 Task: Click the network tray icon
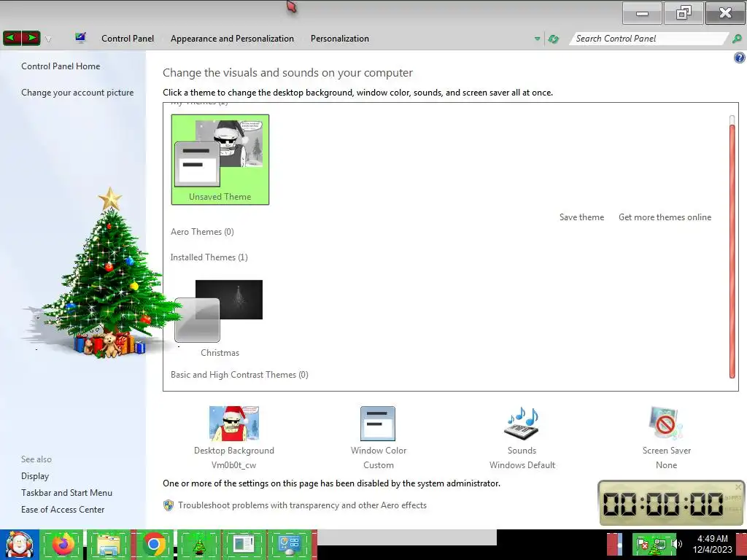[659, 544]
